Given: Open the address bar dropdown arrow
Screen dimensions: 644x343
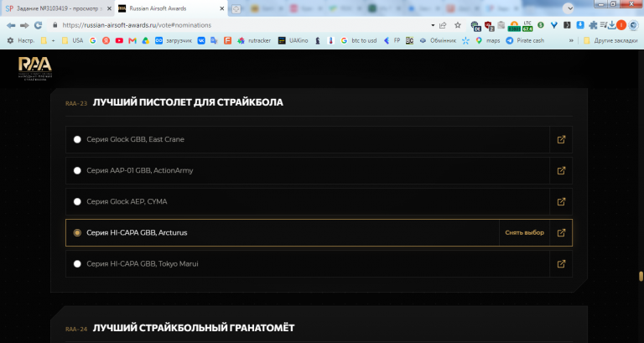Looking at the screenshot, I should click(433, 25).
